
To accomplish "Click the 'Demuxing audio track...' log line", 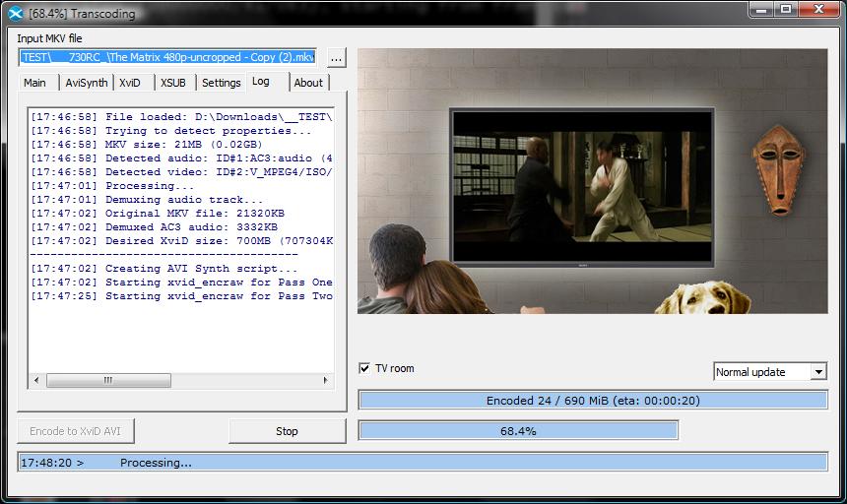I will 147,200.
